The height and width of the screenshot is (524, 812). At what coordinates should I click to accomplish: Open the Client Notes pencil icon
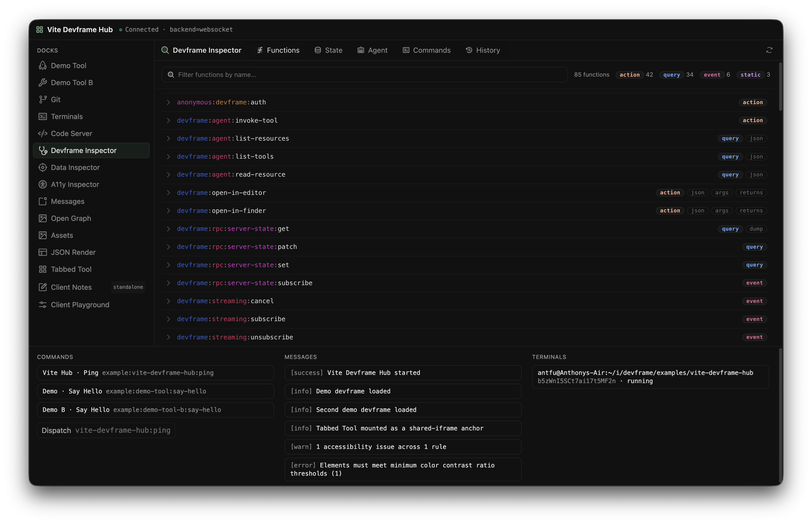tap(42, 287)
